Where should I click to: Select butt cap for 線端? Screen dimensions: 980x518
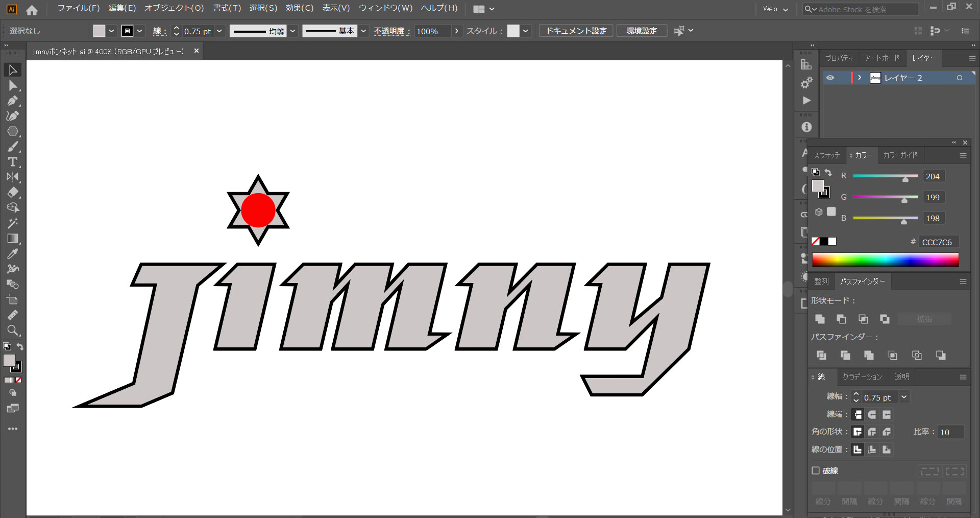[857, 414]
